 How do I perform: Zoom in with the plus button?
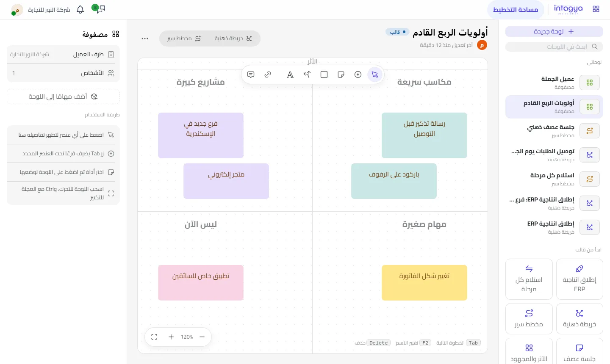click(171, 337)
